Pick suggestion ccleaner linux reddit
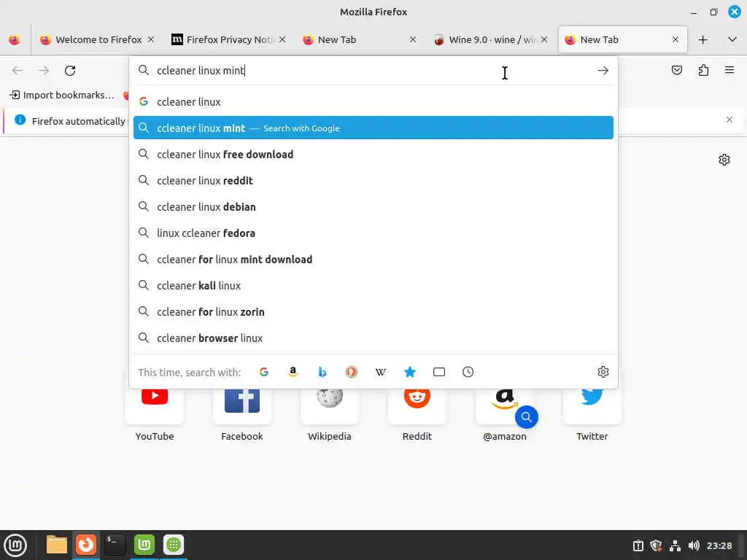Image resolution: width=747 pixels, height=560 pixels. [373, 181]
